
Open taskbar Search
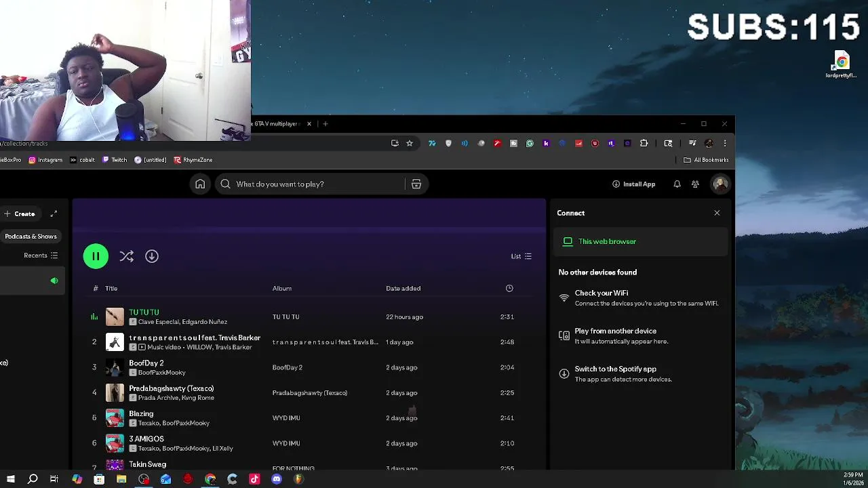coord(33,479)
